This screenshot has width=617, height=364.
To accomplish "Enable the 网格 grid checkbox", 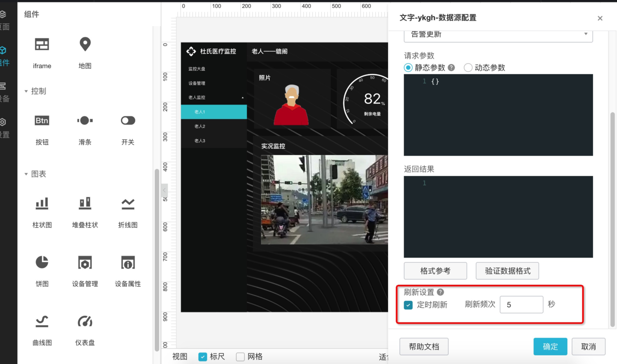I will 240,357.
